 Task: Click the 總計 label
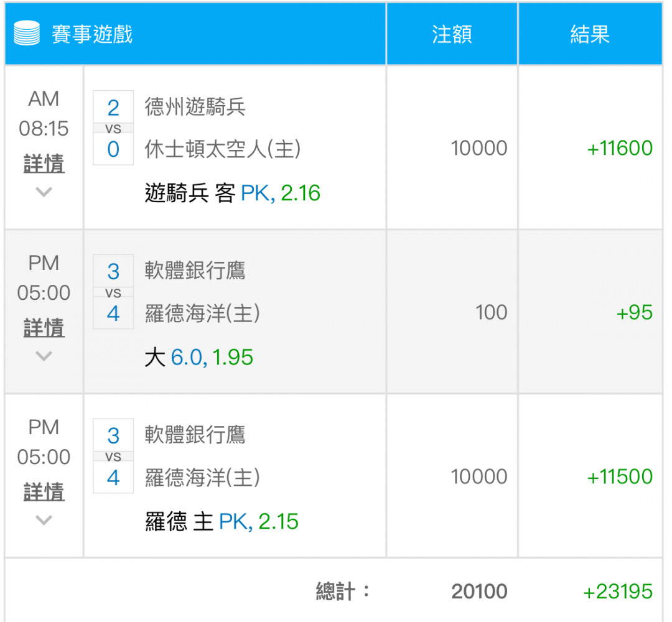tap(342, 592)
